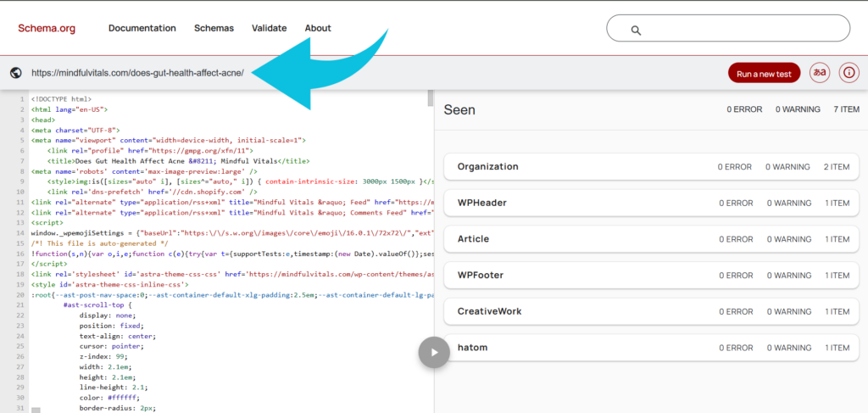Expand the WPHeader result row
The image size is (868, 413).
[652, 204]
